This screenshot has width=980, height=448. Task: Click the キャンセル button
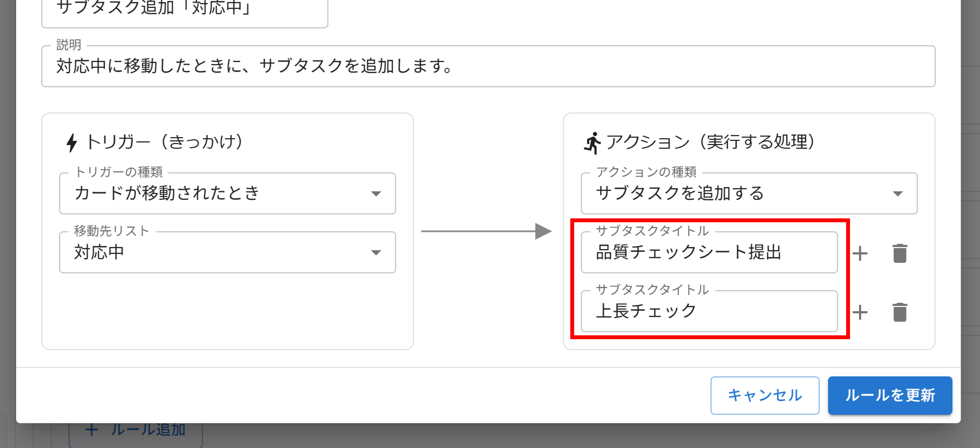click(x=765, y=395)
